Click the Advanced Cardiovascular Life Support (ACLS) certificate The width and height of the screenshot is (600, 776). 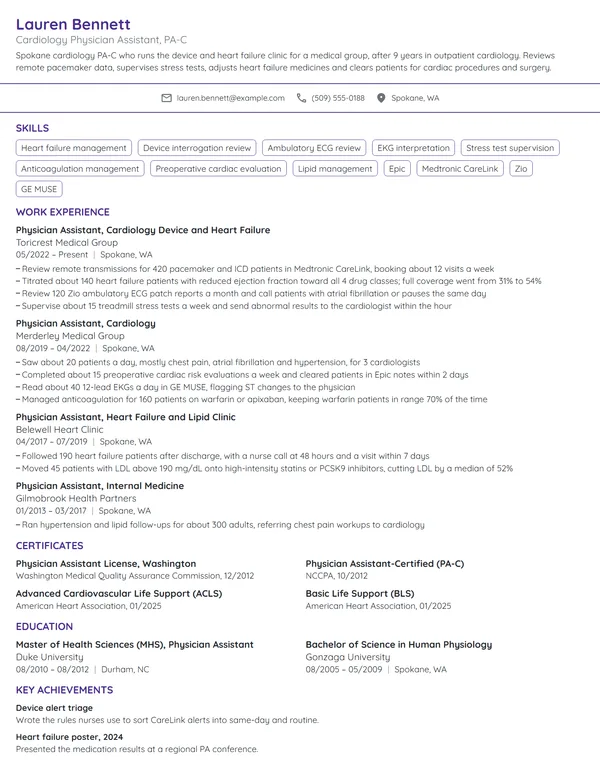[x=119, y=593]
